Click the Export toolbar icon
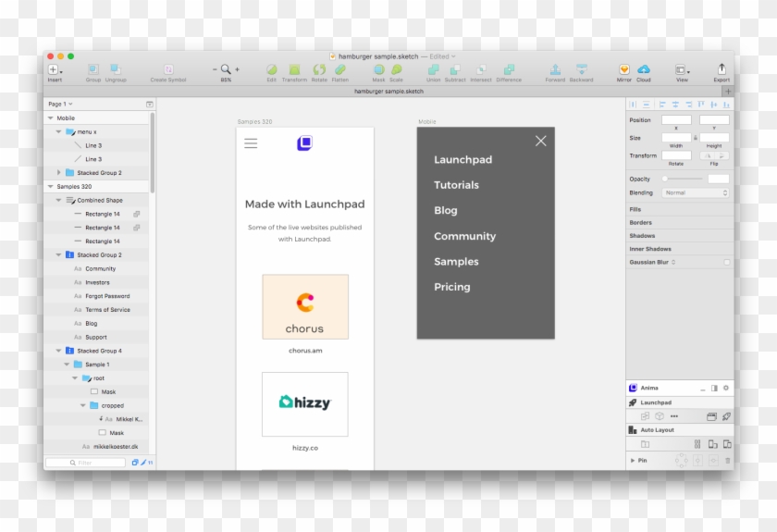 [721, 68]
